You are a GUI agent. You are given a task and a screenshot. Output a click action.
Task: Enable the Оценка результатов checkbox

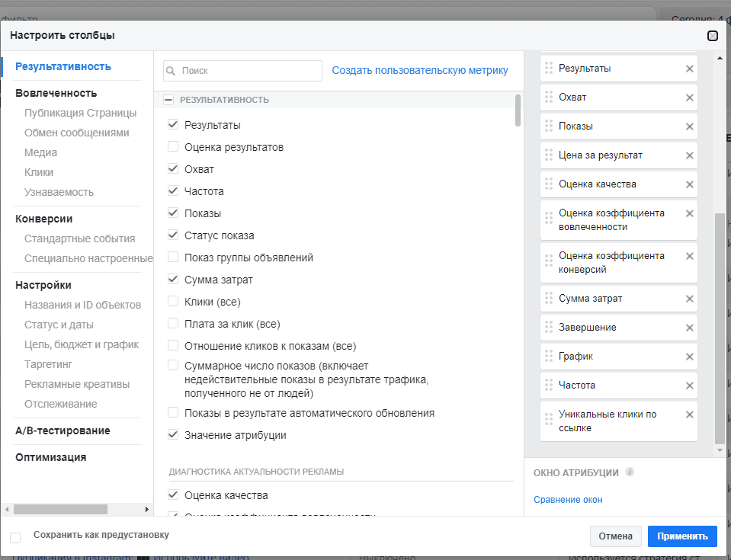pos(173,147)
